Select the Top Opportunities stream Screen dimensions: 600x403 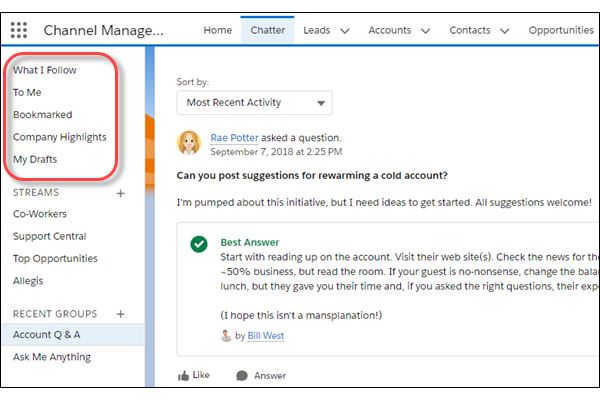tap(55, 258)
